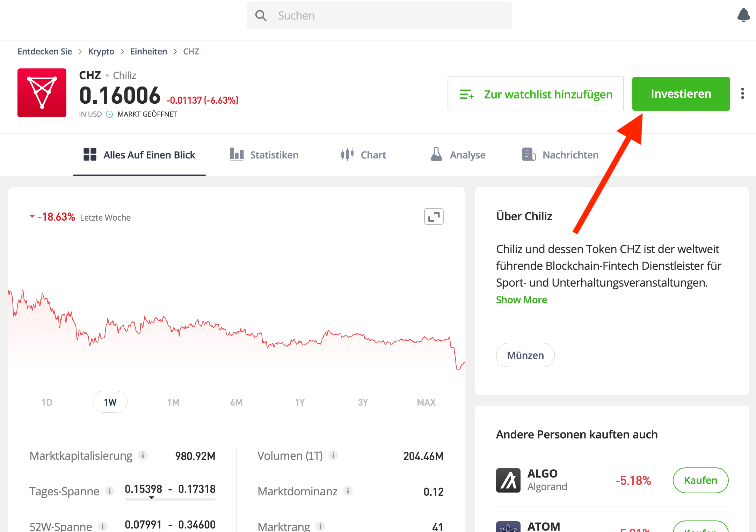The width and height of the screenshot is (756, 532).
Task: Click the Marktrang info icon
Action: tap(320, 526)
